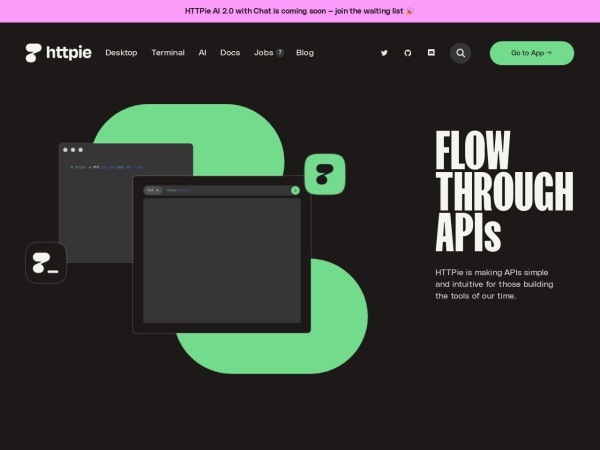Open HTTPie Twitter profile icon
600x450 pixels.
(384, 53)
